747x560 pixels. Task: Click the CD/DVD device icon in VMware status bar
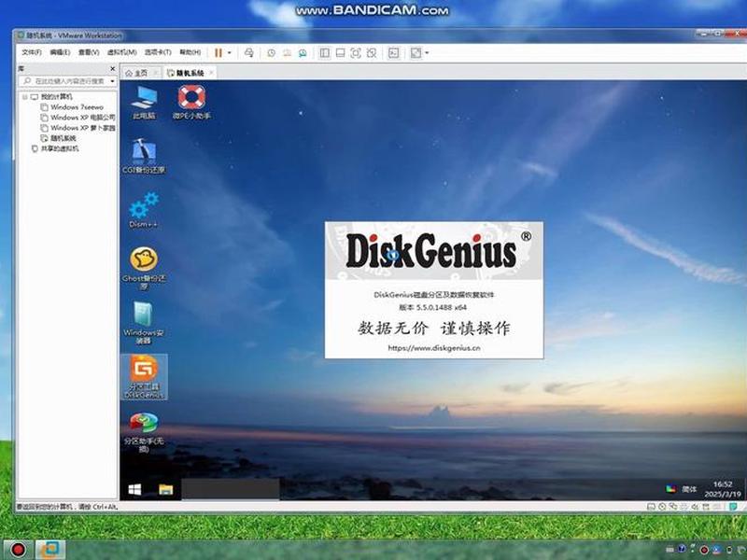662,507
